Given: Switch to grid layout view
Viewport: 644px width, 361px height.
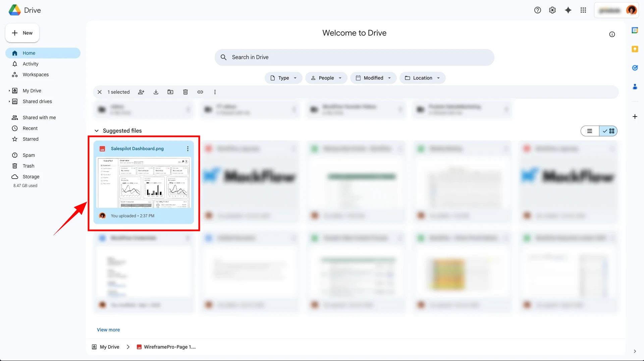Looking at the screenshot, I should click(609, 131).
